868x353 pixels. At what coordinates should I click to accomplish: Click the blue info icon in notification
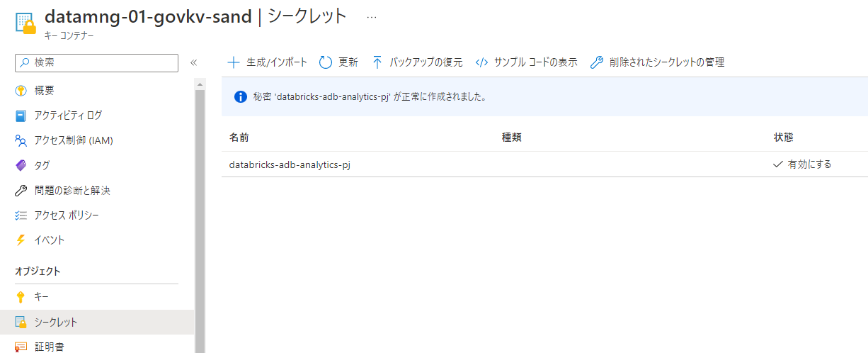point(240,96)
